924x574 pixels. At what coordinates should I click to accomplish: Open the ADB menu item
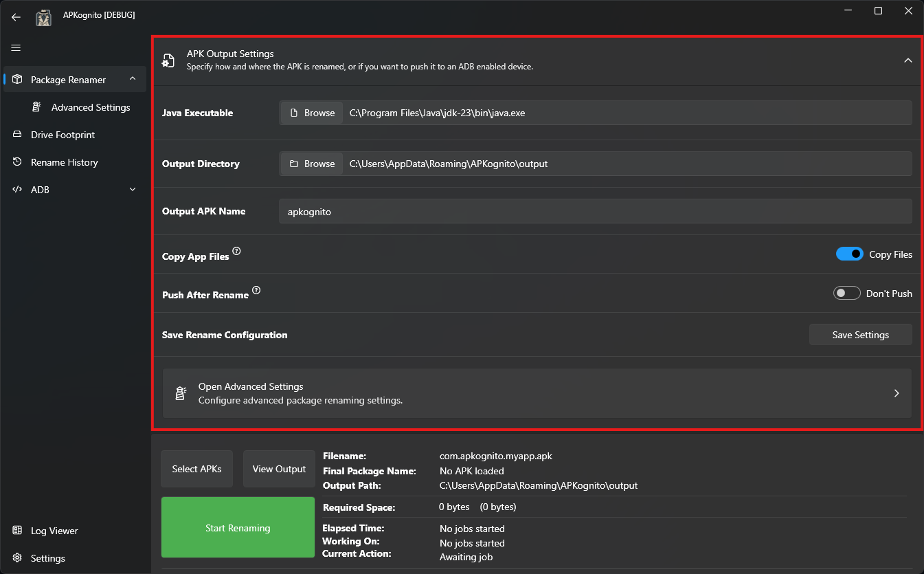(x=75, y=190)
